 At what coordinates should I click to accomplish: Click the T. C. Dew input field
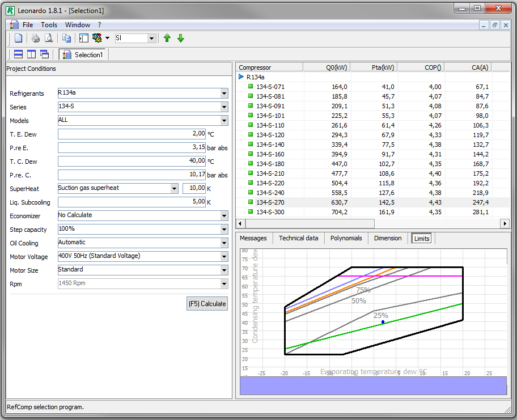(x=132, y=161)
